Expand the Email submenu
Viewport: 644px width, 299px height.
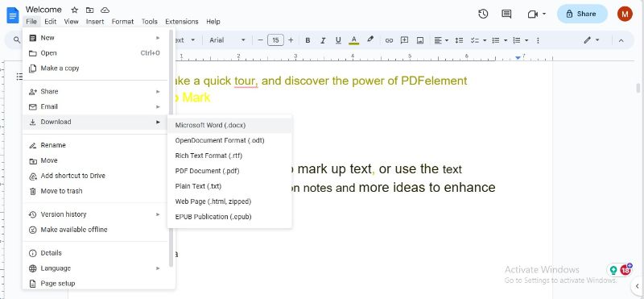(x=95, y=106)
